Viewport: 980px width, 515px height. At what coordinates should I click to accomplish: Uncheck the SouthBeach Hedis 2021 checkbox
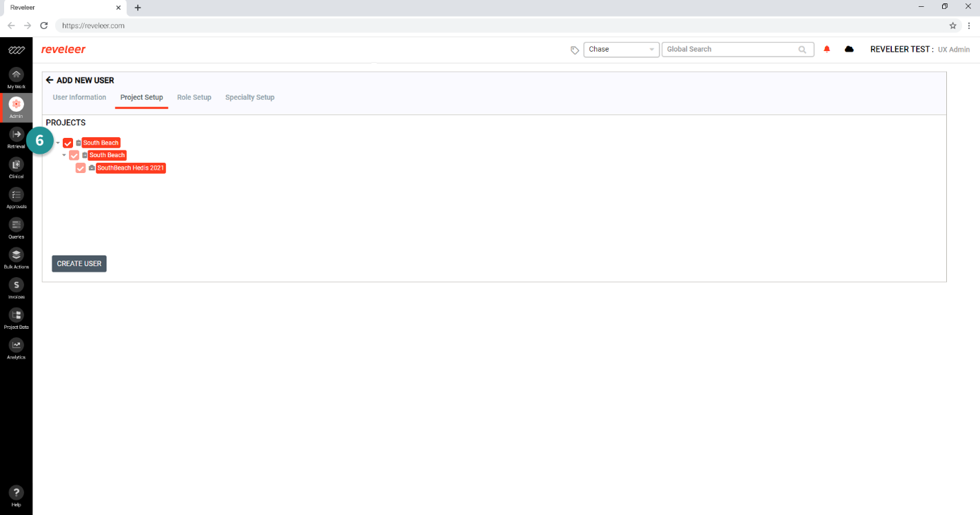pos(81,168)
